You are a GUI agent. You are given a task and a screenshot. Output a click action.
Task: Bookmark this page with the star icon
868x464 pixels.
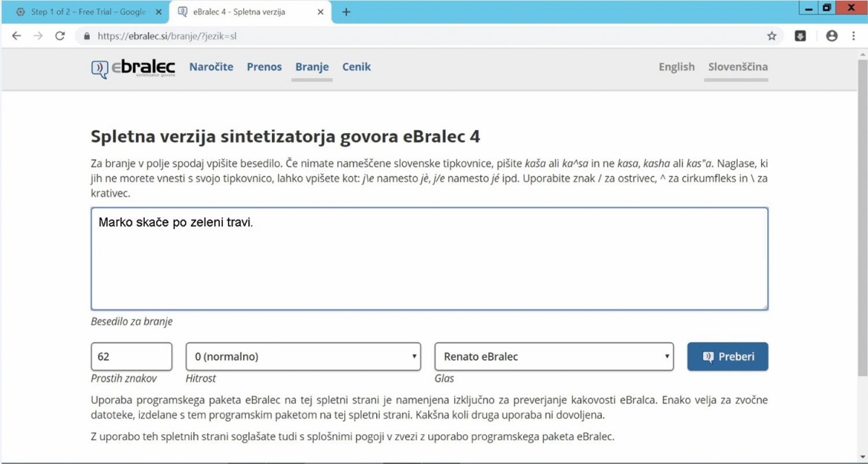coord(772,35)
